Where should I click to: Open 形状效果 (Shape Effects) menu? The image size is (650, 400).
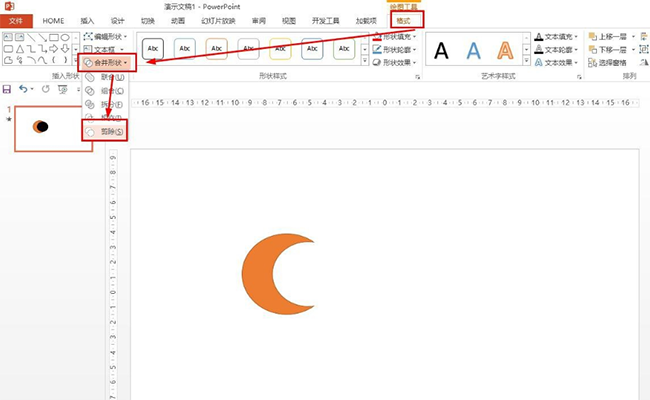click(x=399, y=62)
